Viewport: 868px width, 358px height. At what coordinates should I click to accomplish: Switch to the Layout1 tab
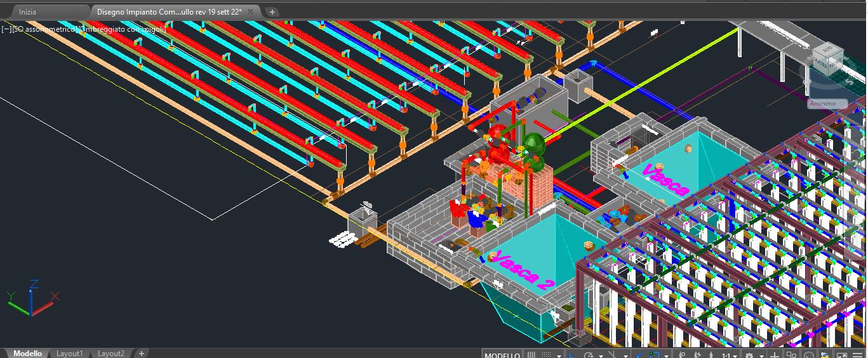click(x=69, y=354)
